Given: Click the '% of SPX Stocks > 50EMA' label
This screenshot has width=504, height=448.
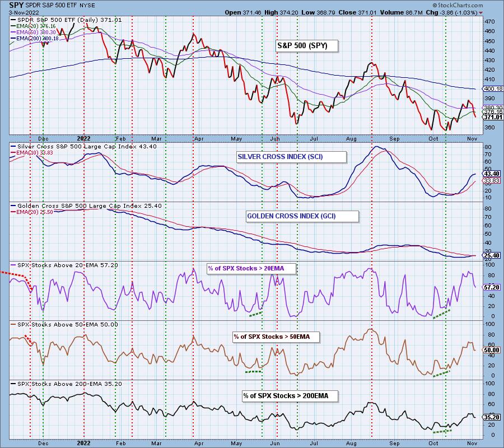Looking at the screenshot, I should point(276,337).
